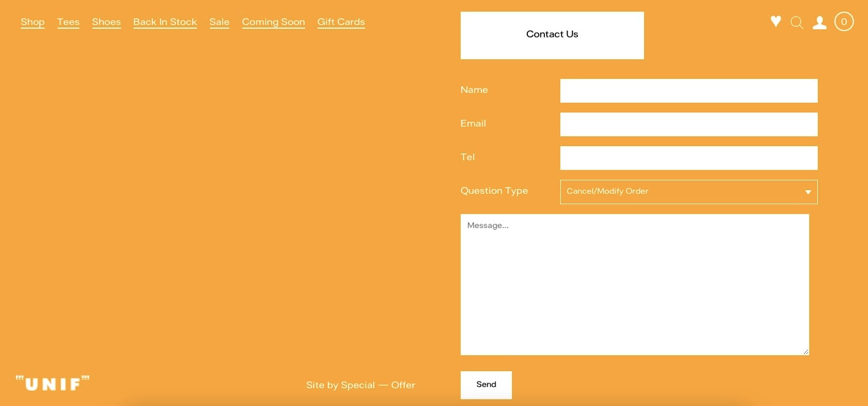Viewport: 868px width, 406px height.
Task: Open the account page via person icon
Action: 820,22
